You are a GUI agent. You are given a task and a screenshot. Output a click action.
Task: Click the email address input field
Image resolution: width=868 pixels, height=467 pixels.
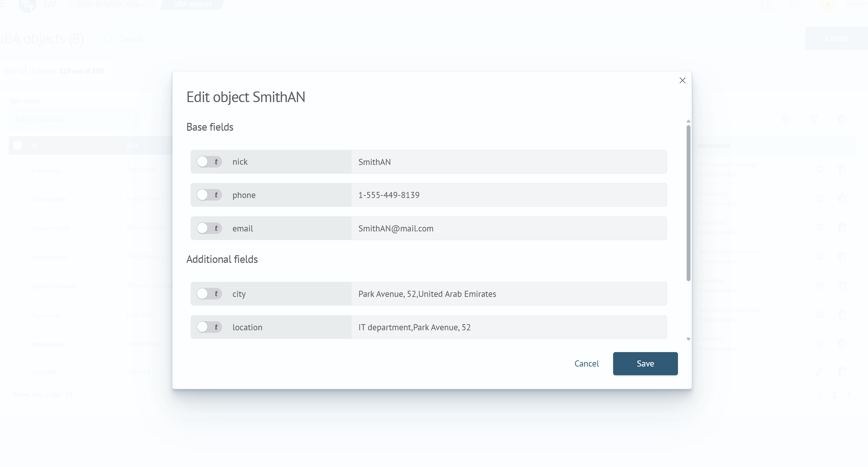[x=508, y=228]
